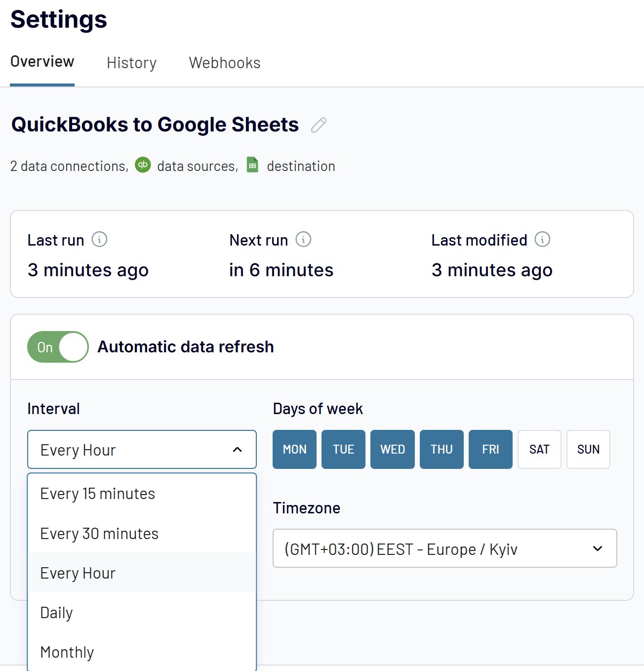Click the Overview tab label
The image size is (644, 671).
tap(42, 61)
